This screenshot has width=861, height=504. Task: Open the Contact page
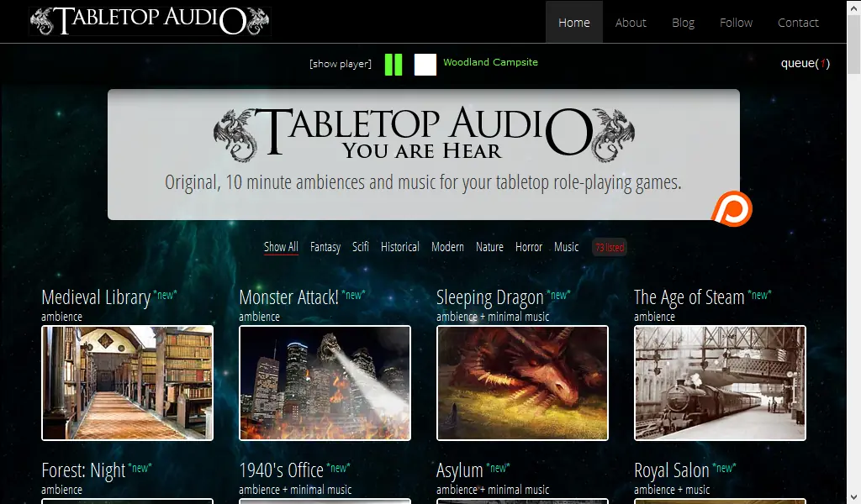click(x=798, y=23)
